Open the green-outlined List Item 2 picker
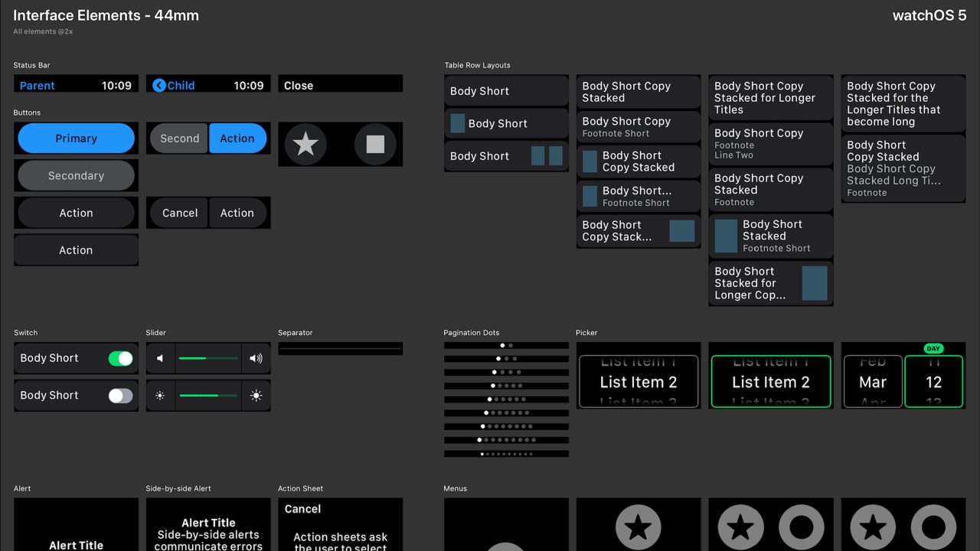This screenshot has height=551, width=980. click(x=770, y=382)
